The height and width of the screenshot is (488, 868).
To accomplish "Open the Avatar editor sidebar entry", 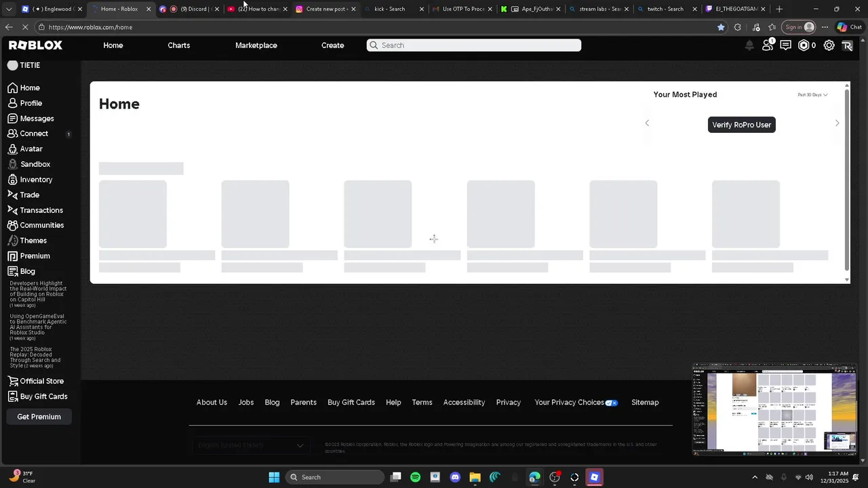I will pos(25,149).
